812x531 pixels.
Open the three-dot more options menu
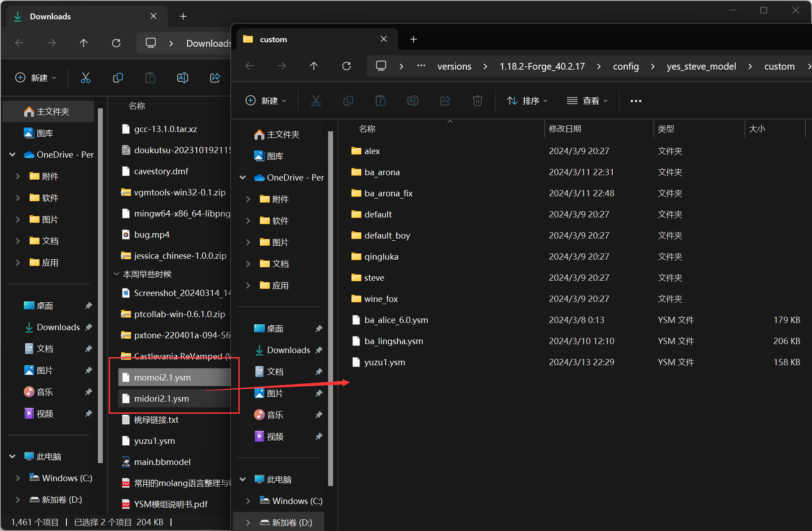tap(636, 101)
